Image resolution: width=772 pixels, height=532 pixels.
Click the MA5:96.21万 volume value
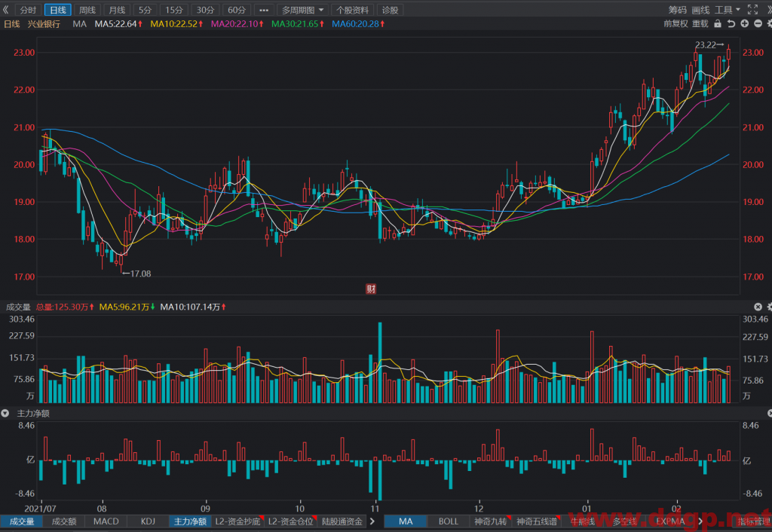(x=127, y=307)
